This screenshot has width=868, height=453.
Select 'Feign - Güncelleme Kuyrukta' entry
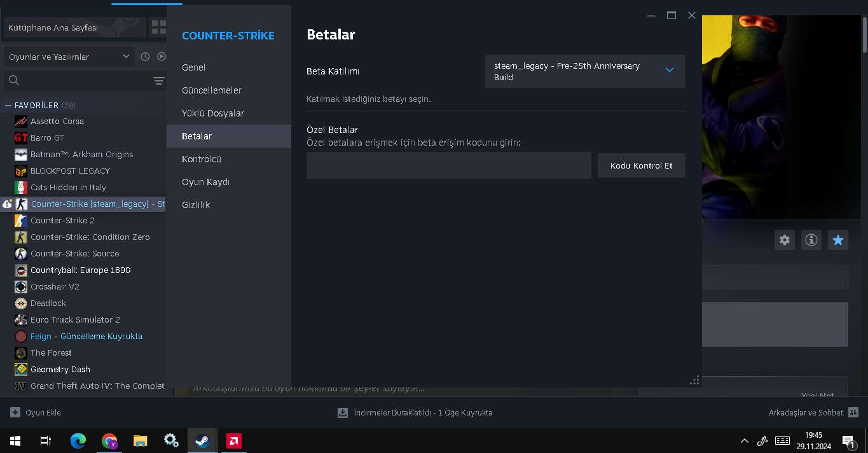(86, 336)
